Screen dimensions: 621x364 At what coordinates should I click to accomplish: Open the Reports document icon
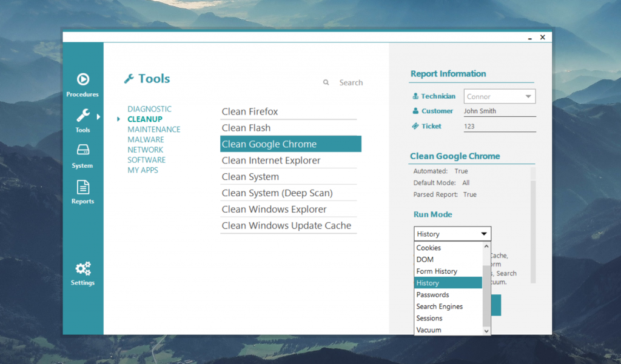coord(82,187)
